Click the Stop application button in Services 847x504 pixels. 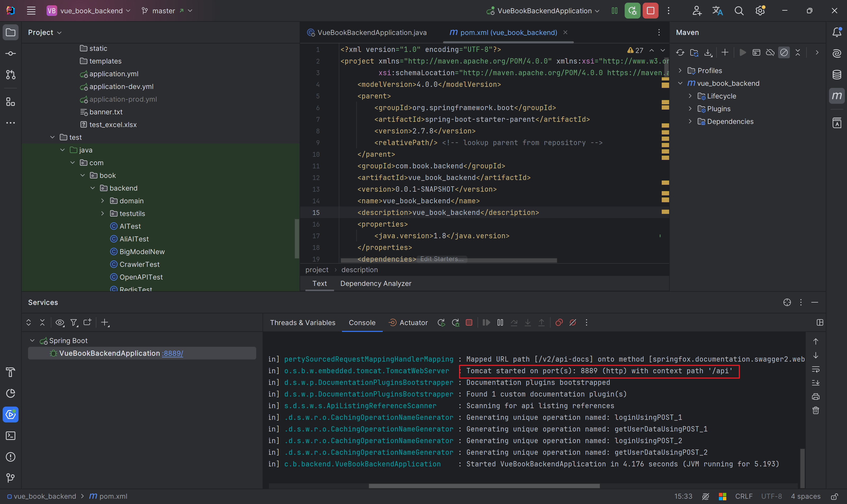(469, 323)
